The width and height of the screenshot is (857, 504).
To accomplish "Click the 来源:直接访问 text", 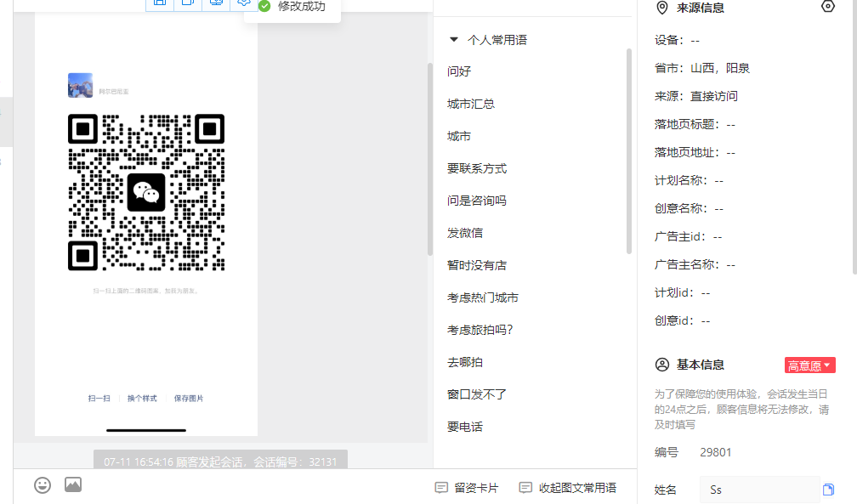I will 696,96.
